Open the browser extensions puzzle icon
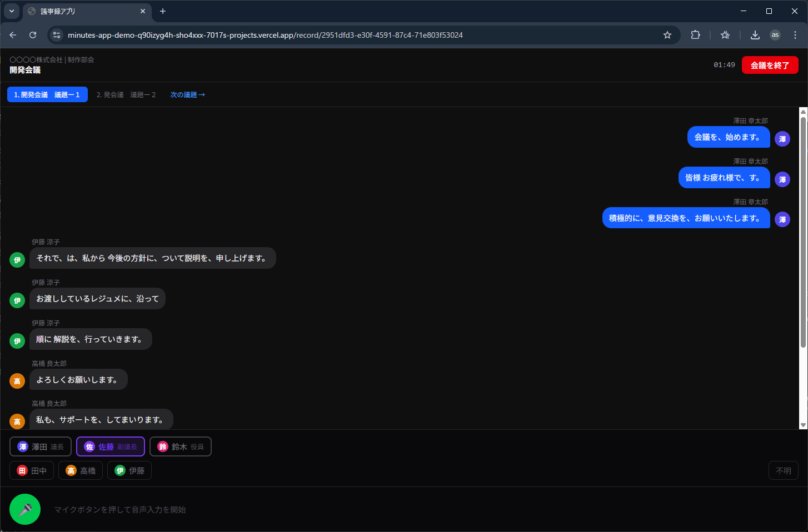Viewport: 808px width, 532px height. click(695, 35)
